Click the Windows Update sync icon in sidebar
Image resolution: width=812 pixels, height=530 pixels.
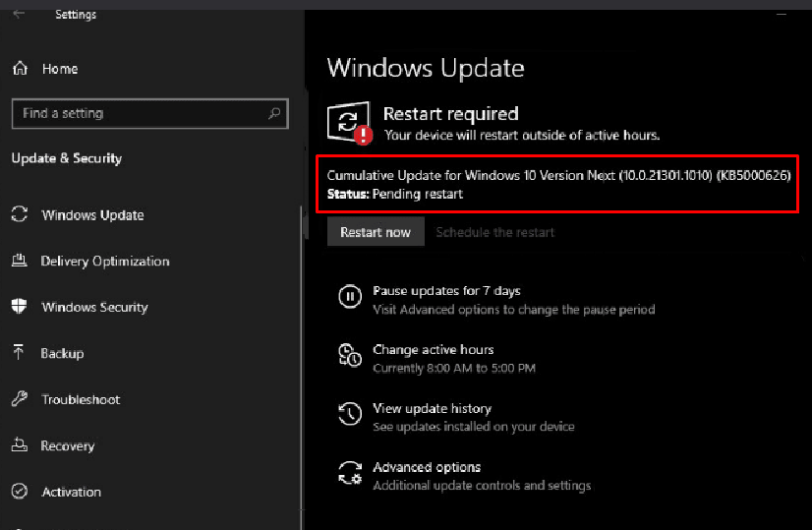pyautogui.click(x=19, y=215)
